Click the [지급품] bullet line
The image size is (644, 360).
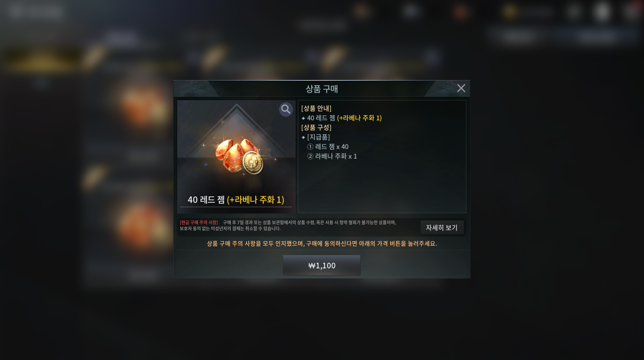point(316,137)
